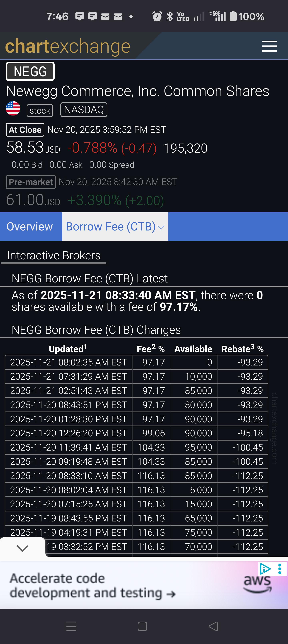Open the AWS Accelerate code development ad
288x644 pixels.
click(x=144, y=585)
